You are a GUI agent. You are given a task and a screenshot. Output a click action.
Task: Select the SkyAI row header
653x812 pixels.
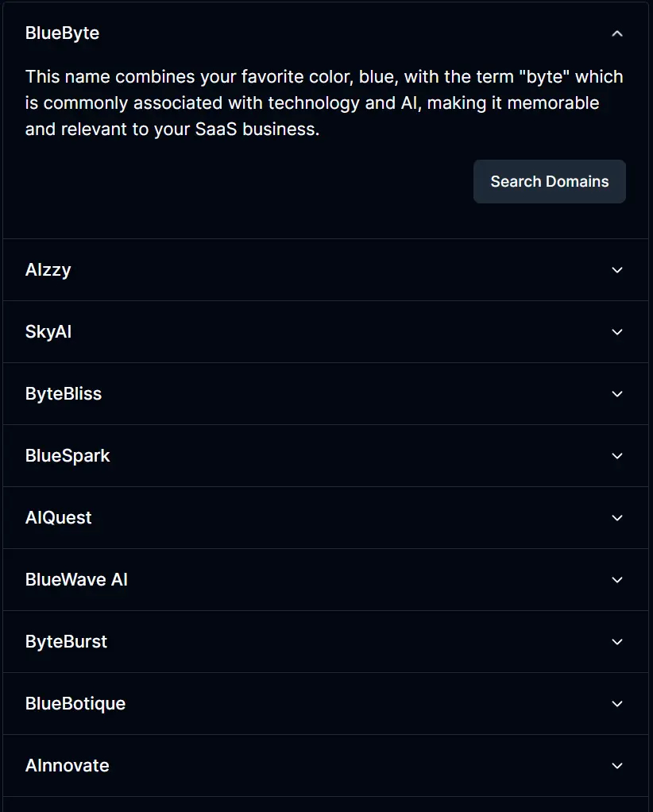pyautogui.click(x=48, y=331)
